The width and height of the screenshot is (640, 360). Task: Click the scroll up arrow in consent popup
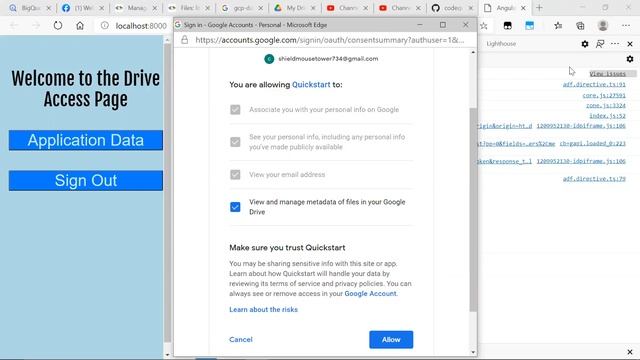[473, 52]
